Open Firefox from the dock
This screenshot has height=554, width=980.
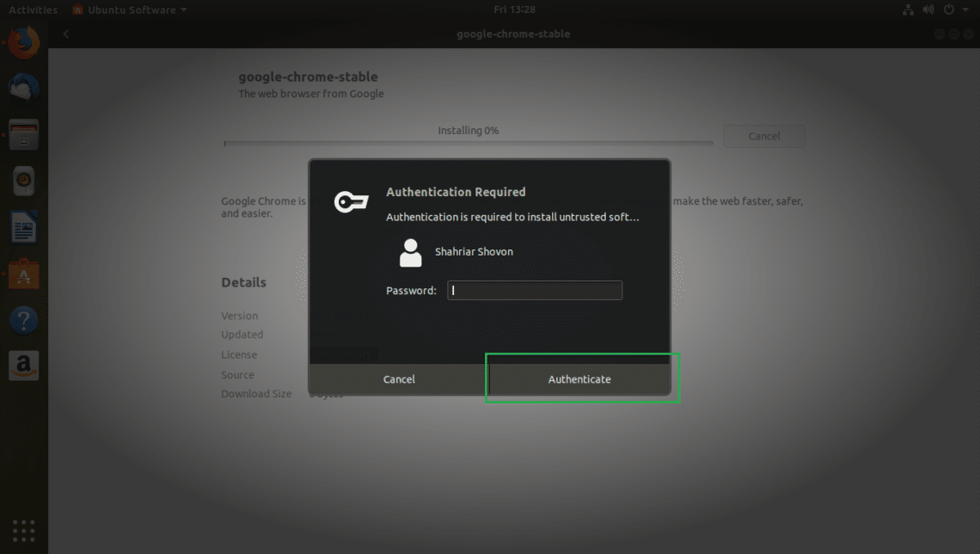click(x=24, y=42)
